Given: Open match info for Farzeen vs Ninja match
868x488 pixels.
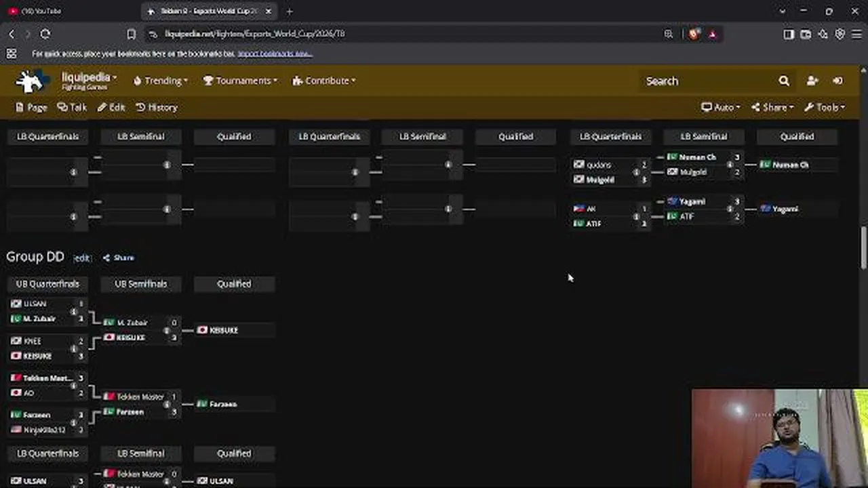Looking at the screenshot, I should tap(73, 422).
